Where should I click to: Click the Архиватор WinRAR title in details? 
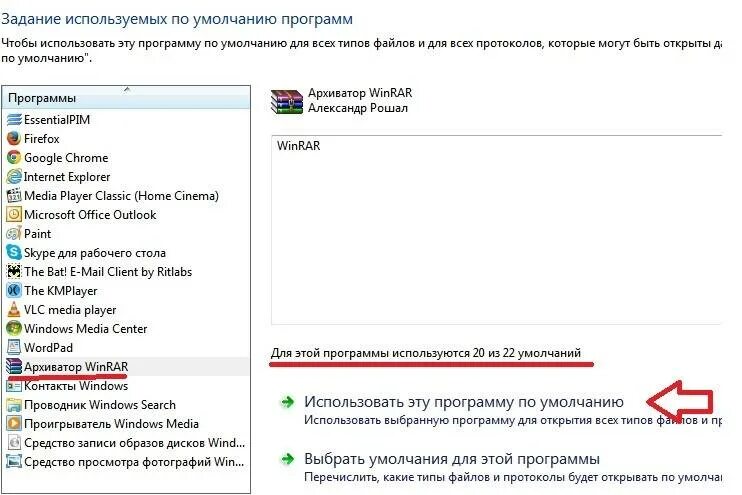360,93
